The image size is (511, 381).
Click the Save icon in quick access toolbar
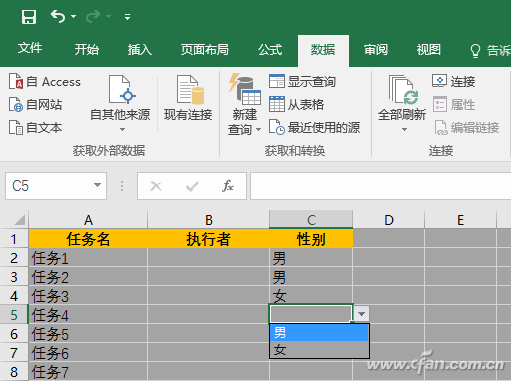click(29, 17)
